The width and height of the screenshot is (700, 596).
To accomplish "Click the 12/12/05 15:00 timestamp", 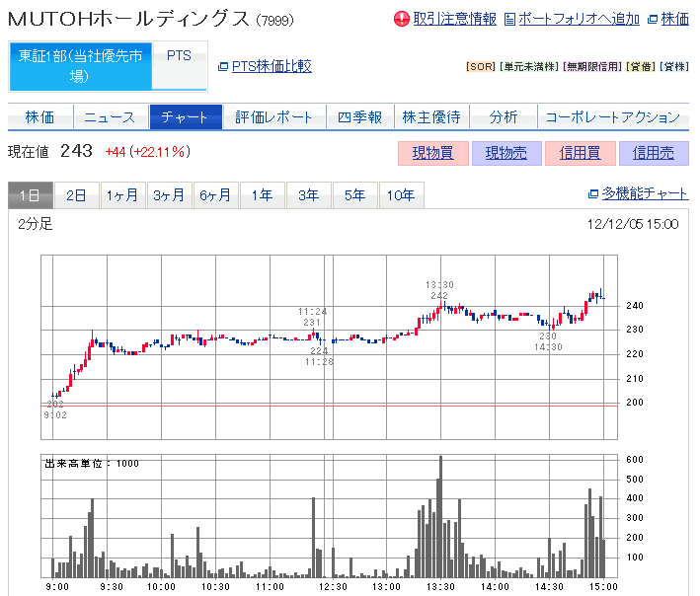I will [633, 224].
